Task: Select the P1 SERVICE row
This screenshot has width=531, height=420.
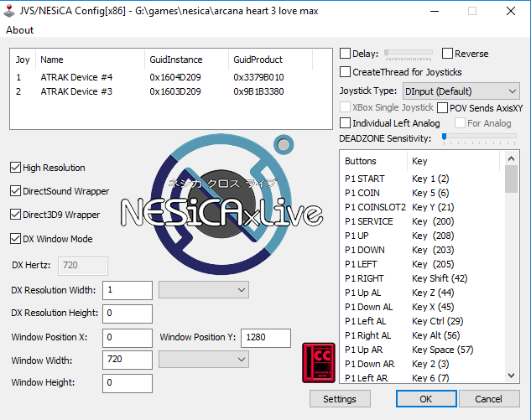Action: coord(422,221)
